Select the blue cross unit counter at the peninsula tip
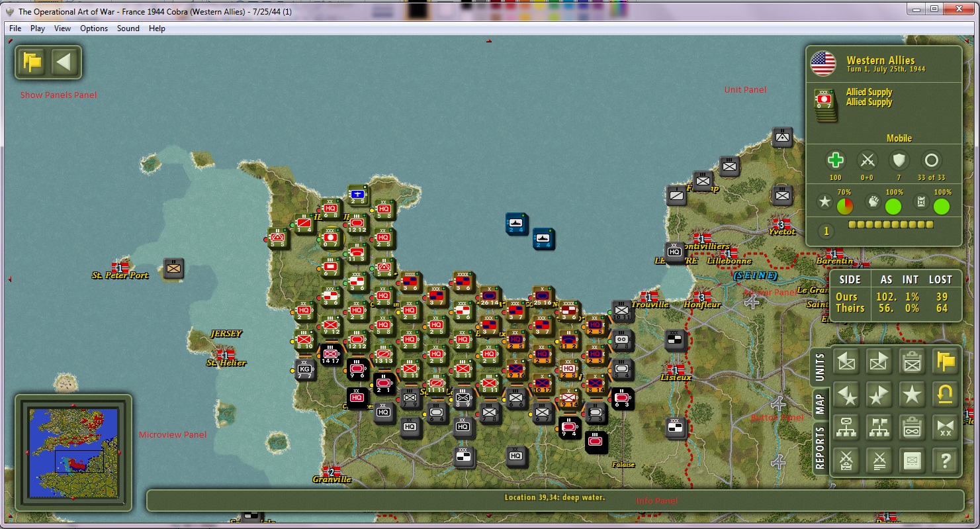980x529 pixels. pyautogui.click(x=357, y=195)
